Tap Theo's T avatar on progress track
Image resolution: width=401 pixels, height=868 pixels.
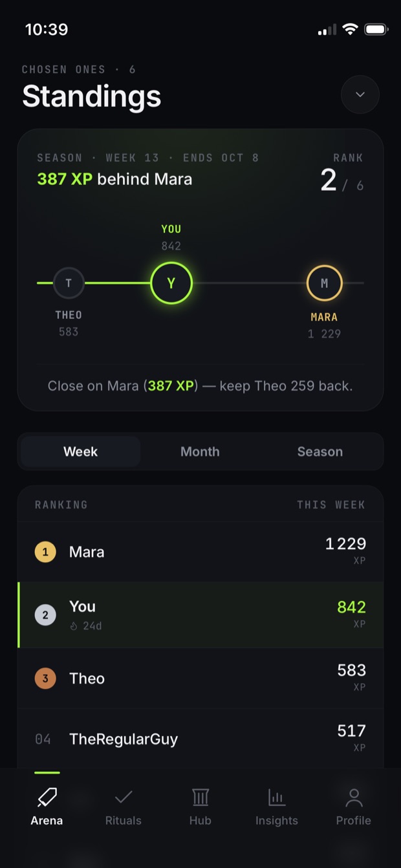69,283
